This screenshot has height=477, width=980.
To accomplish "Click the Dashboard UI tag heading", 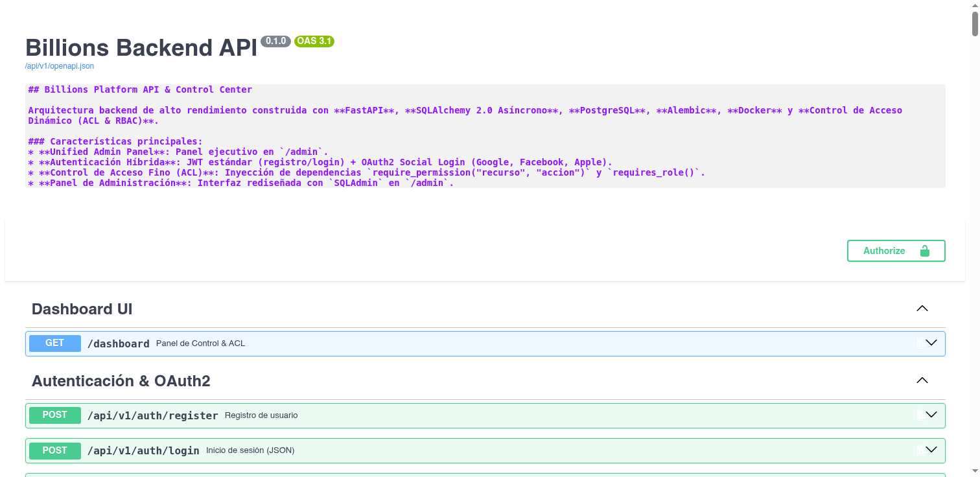I will 82,309.
